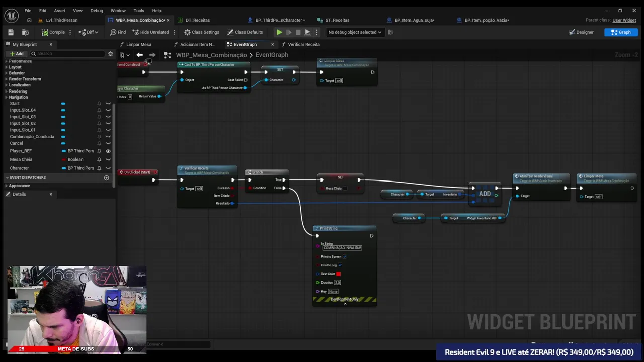The image size is (644, 362).
Task: Toggle Mesa Cheia variable visibility
Action: click(108, 160)
